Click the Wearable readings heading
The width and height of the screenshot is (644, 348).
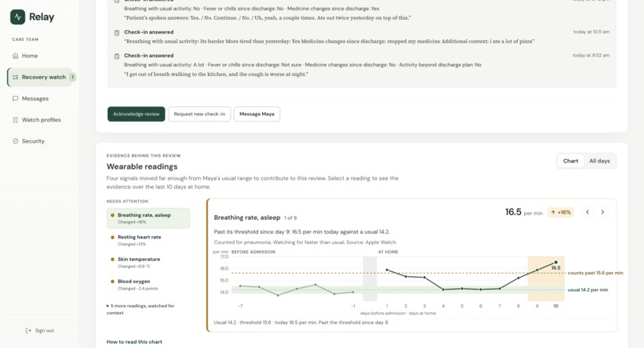click(x=142, y=166)
